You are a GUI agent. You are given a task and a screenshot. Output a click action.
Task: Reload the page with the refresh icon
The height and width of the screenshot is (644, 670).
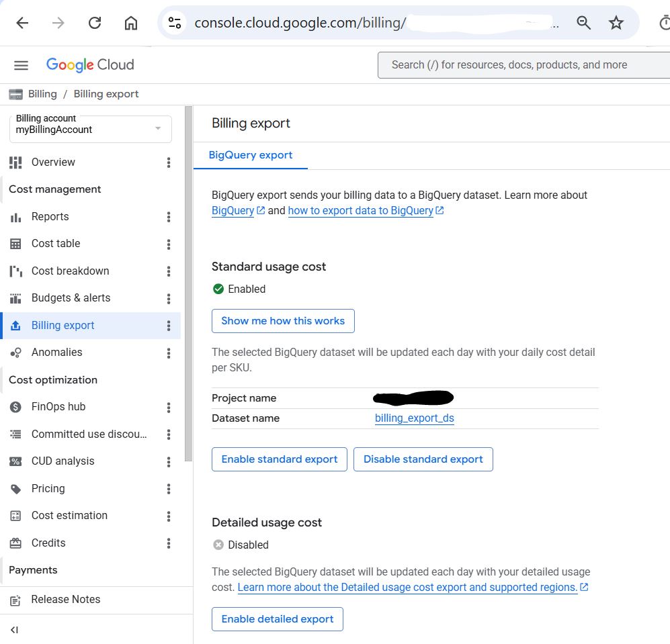(x=95, y=23)
